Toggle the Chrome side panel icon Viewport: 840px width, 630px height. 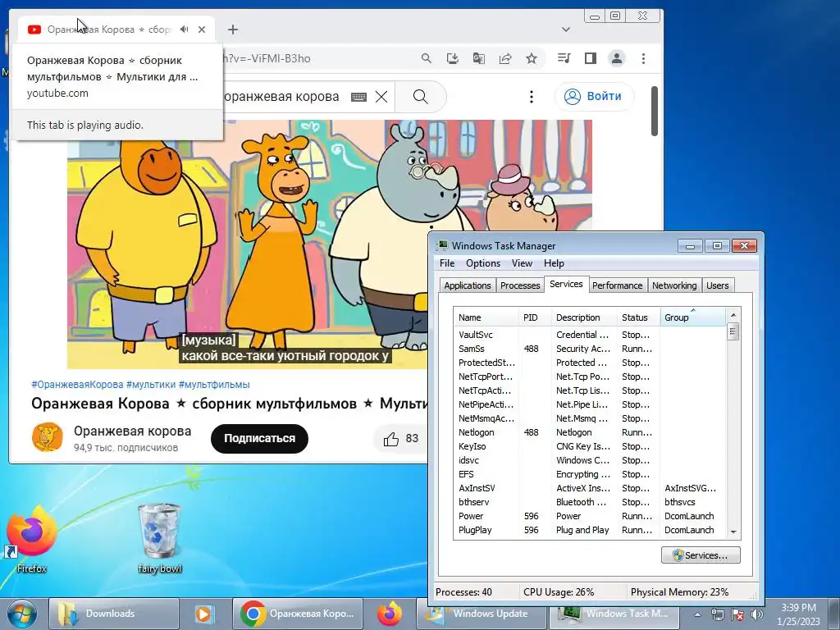591,58
